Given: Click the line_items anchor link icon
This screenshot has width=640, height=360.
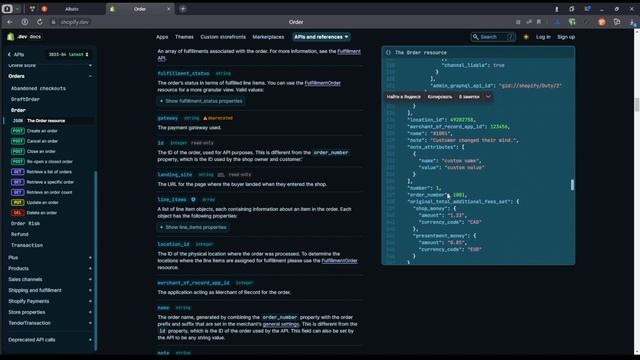Looking at the screenshot, I should (x=193, y=199).
